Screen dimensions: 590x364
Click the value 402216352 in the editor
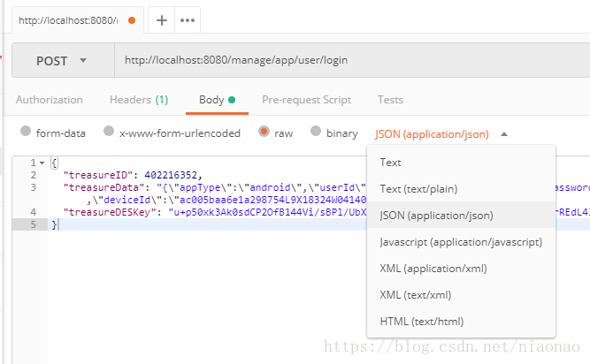tap(171, 175)
